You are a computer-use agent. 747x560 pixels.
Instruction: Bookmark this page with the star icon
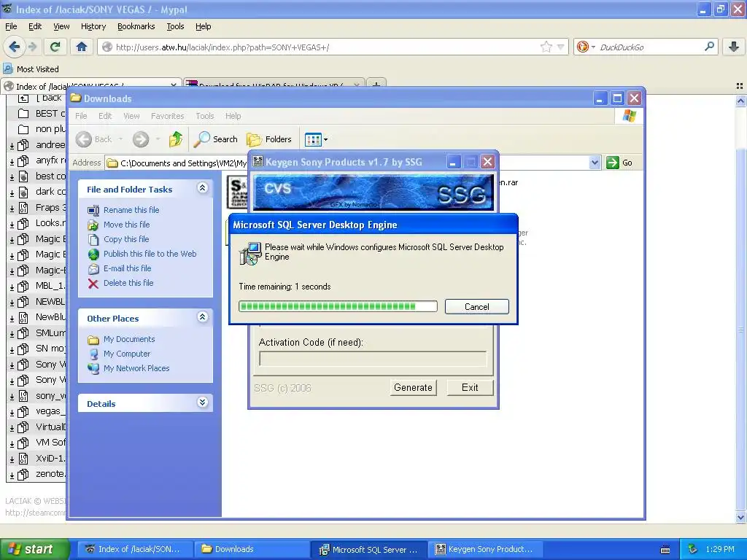click(x=546, y=47)
